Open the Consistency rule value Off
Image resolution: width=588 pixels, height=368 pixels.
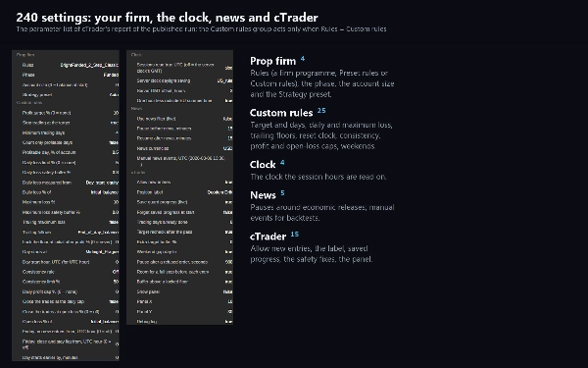[116, 272]
